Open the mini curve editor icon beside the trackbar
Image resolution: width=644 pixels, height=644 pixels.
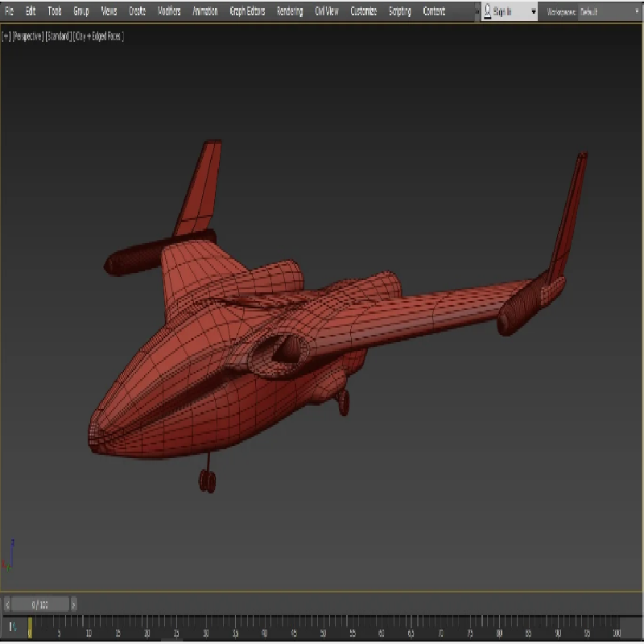tap(11, 626)
